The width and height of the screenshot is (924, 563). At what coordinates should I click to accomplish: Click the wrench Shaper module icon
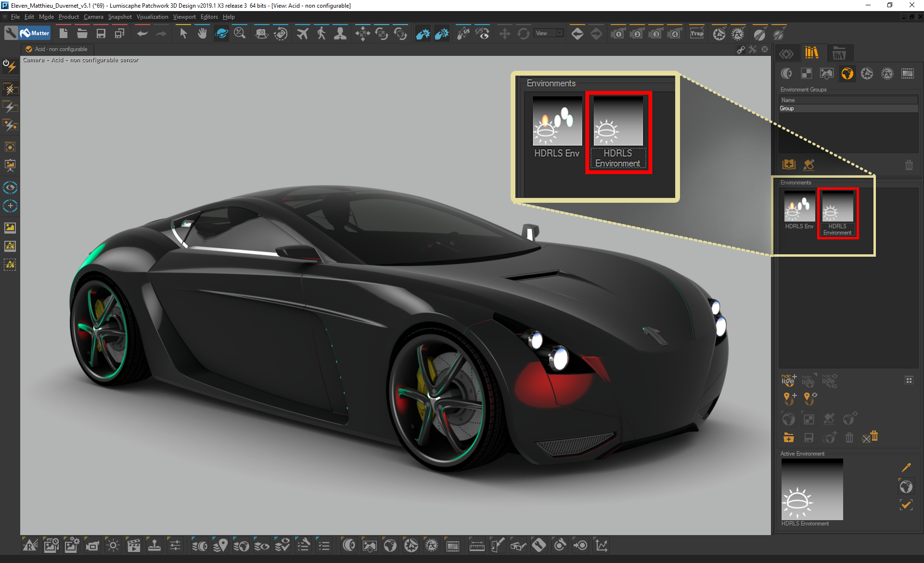pyautogui.click(x=11, y=33)
